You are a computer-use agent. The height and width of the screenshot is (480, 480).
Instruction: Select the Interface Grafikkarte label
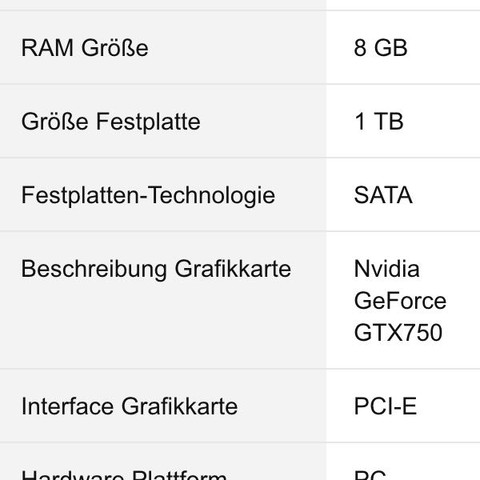[129, 406]
